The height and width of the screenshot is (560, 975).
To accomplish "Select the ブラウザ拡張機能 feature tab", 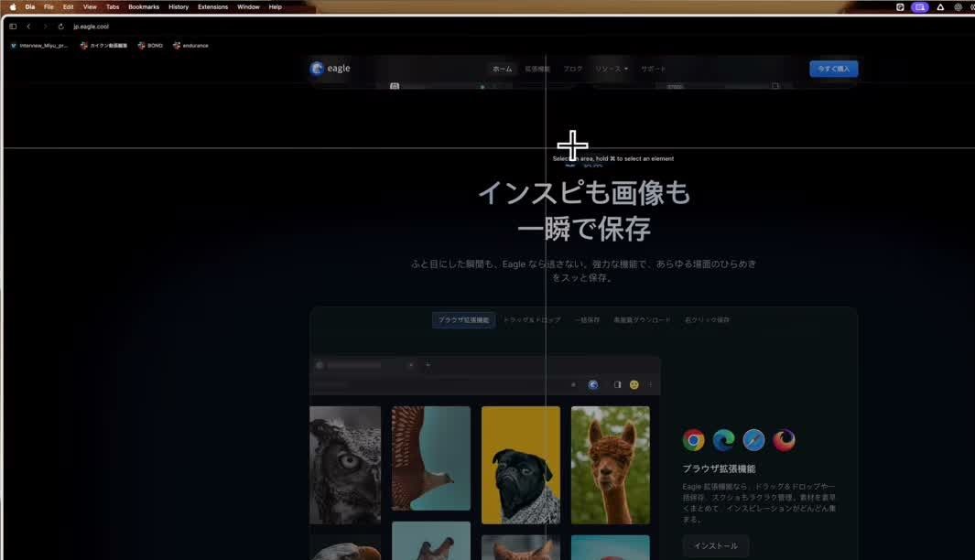I will pyautogui.click(x=463, y=320).
